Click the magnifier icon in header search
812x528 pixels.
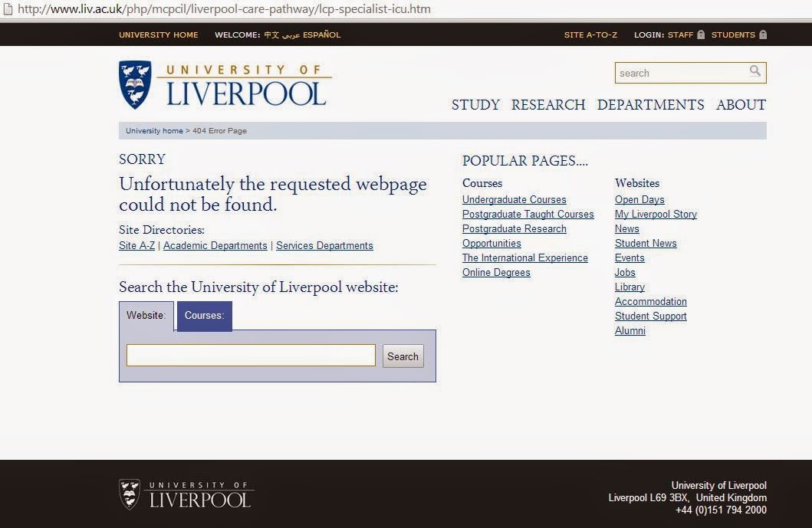(x=755, y=71)
